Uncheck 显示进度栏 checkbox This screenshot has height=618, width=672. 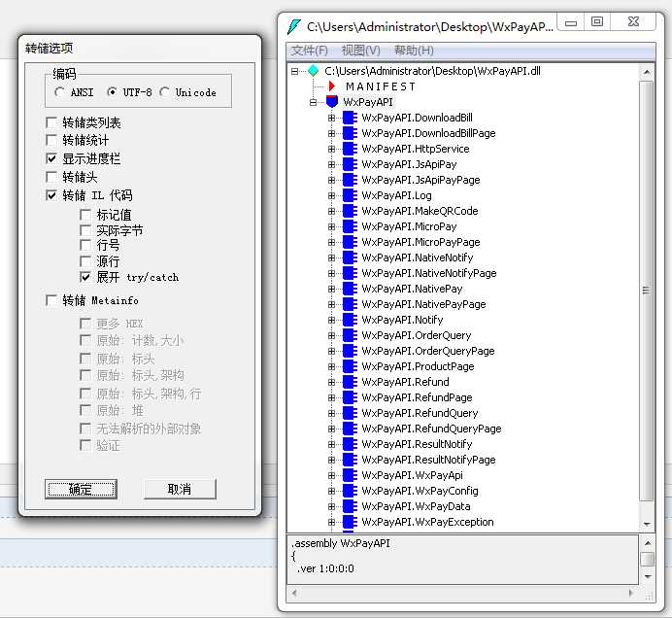coord(51,158)
